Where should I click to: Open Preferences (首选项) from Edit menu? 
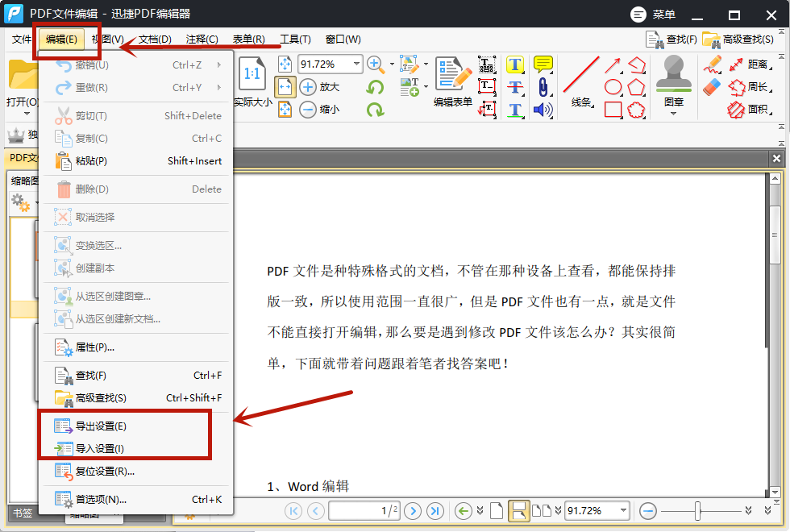tap(101, 499)
